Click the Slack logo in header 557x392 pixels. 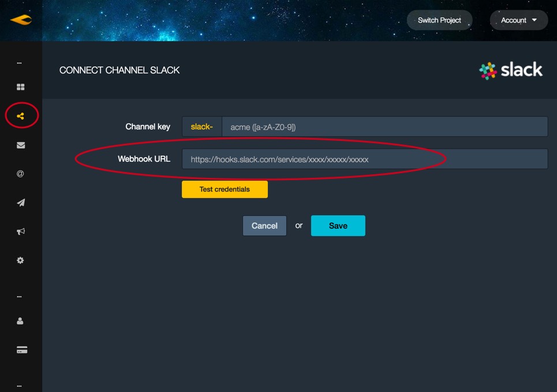510,70
